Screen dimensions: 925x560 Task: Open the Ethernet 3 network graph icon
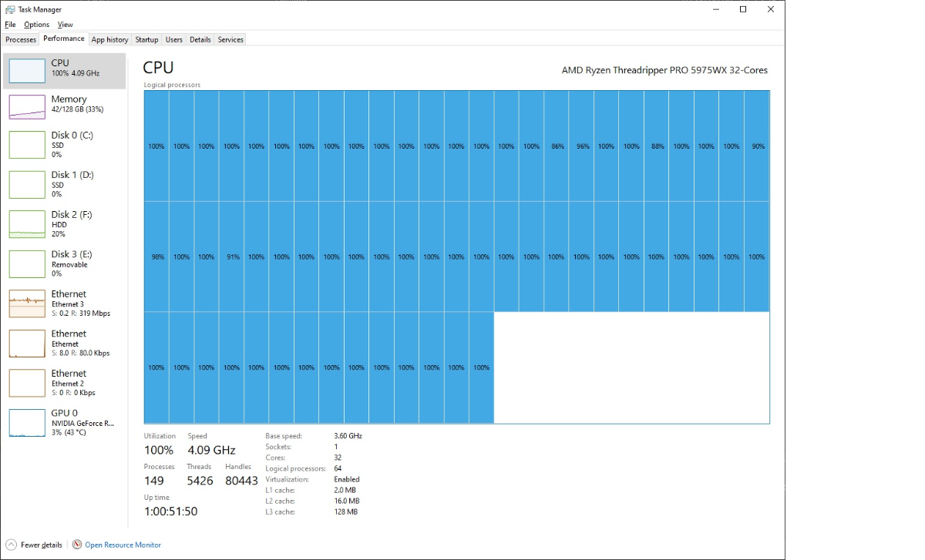(27, 303)
